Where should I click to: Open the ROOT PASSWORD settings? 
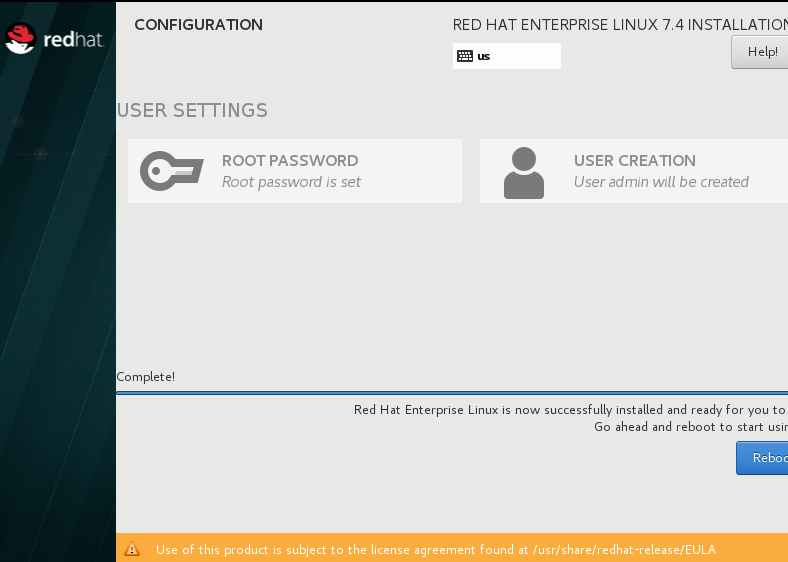point(295,171)
